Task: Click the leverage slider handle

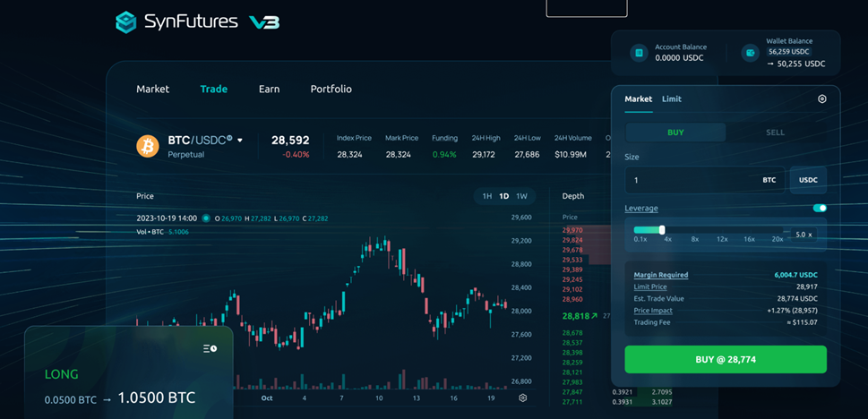Action: tap(662, 230)
